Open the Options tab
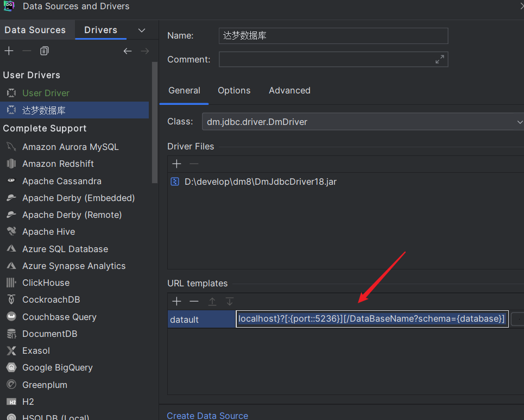524x420 pixels. [x=234, y=91]
